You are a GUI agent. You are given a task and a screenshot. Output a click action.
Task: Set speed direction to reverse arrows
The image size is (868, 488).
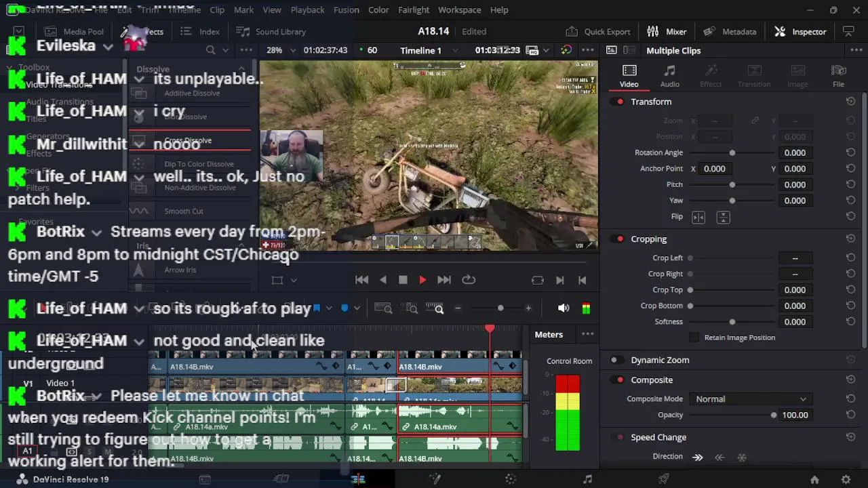tap(719, 457)
